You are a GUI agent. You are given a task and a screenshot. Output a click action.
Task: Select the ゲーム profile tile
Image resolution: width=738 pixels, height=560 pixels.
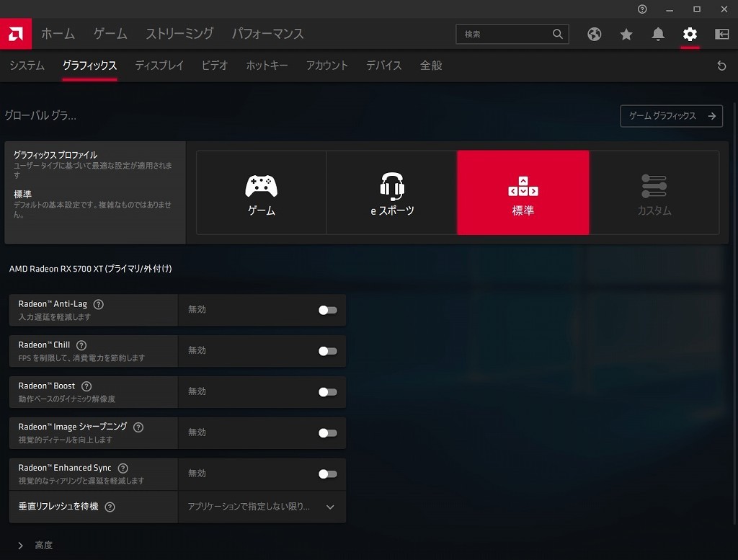click(261, 192)
